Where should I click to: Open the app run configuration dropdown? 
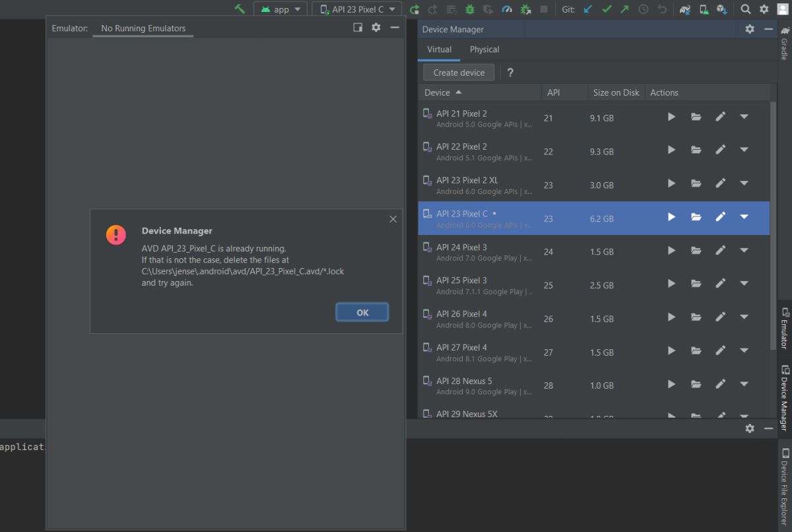tap(280, 9)
